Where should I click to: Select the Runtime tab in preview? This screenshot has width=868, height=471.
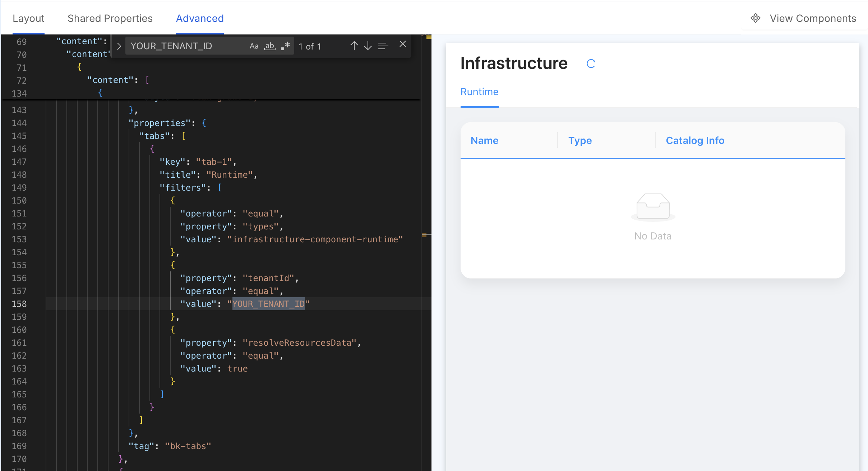(479, 92)
